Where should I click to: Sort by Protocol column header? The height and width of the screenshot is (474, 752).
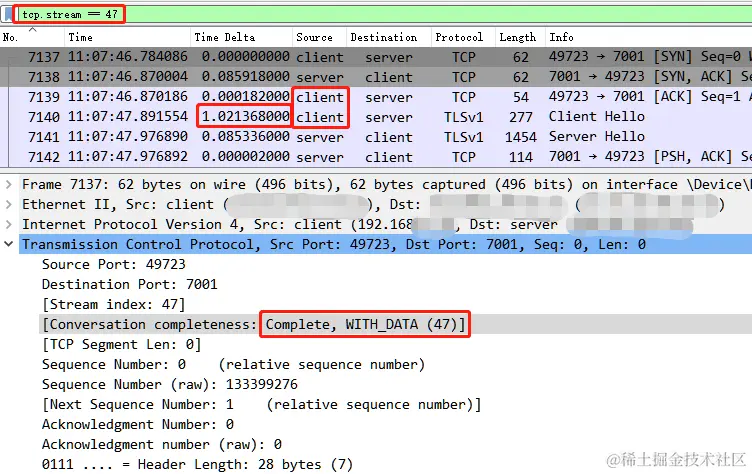(x=463, y=37)
